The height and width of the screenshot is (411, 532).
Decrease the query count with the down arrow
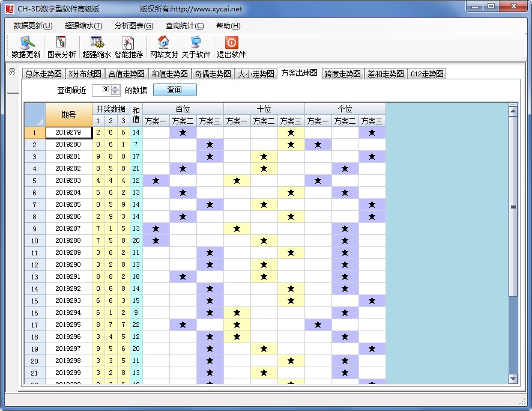114,91
